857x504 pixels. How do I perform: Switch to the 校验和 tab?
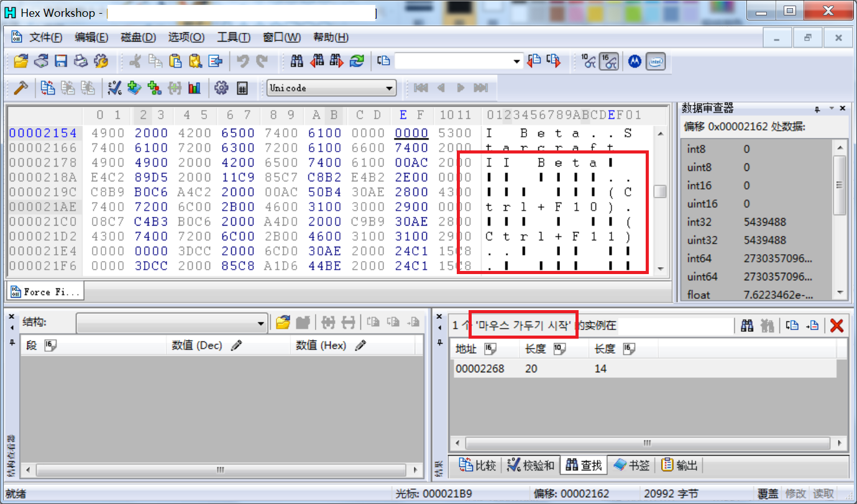click(529, 465)
